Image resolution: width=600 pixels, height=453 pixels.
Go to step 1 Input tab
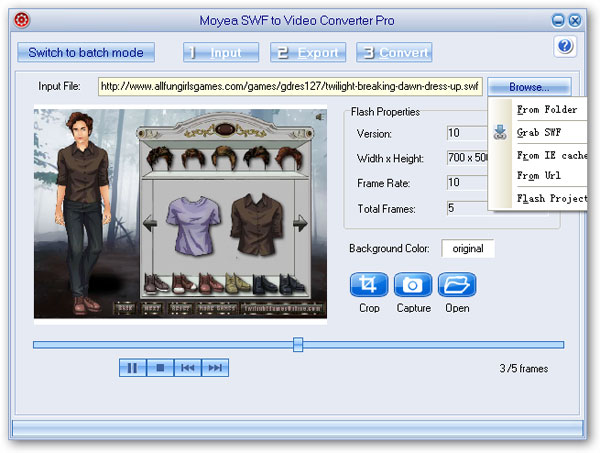(221, 52)
